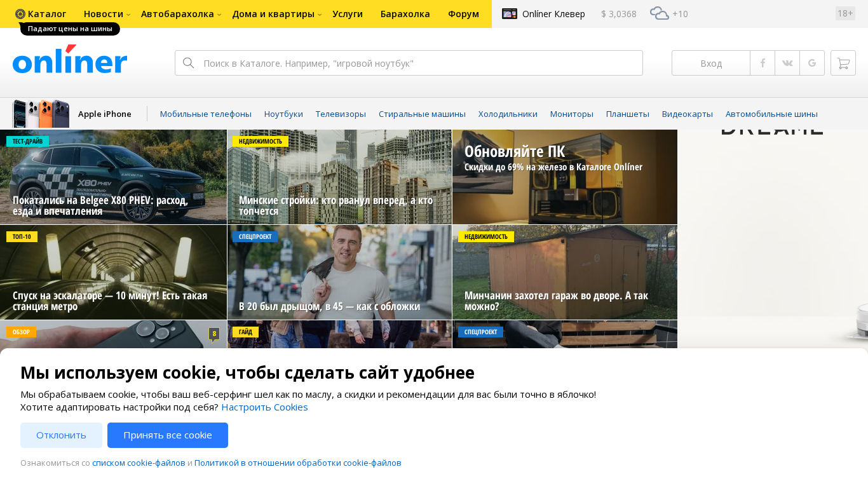Click the Падают цены на шины tooltip

[70, 29]
